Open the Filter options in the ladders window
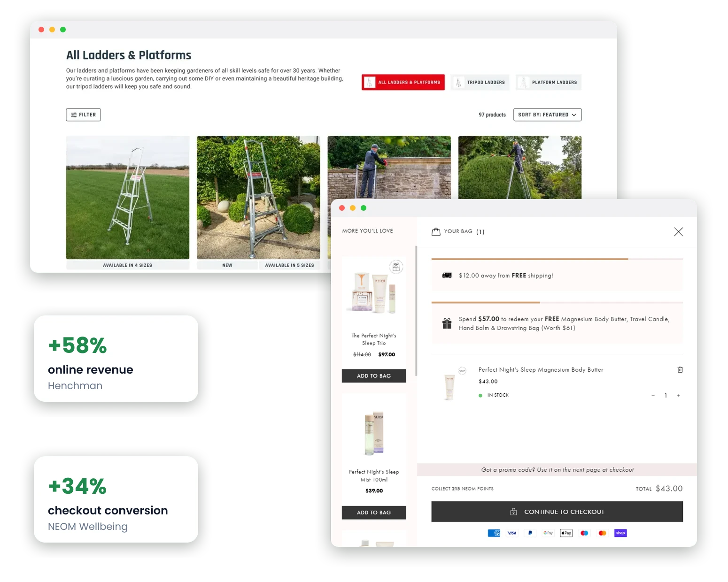The image size is (728, 582). [83, 115]
